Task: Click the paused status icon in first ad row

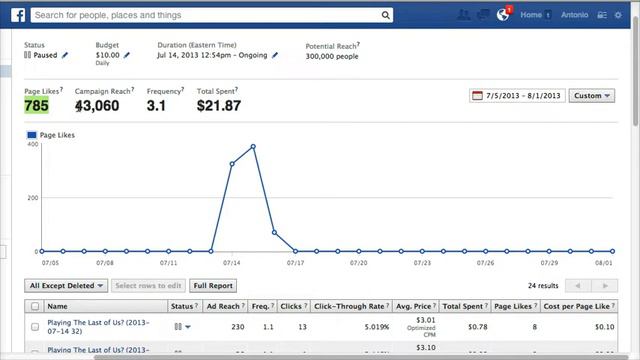Action: point(178,327)
